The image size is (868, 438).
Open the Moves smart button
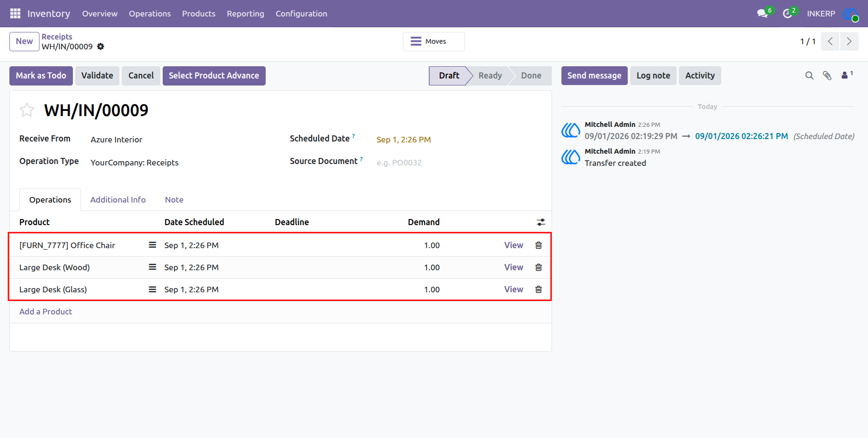coord(434,41)
